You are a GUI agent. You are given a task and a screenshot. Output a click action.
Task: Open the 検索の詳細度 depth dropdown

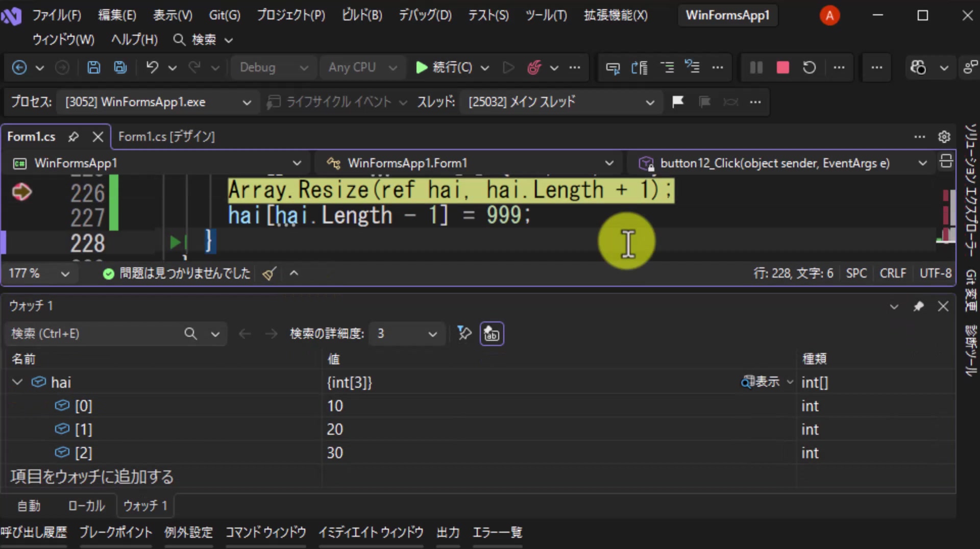tap(407, 334)
